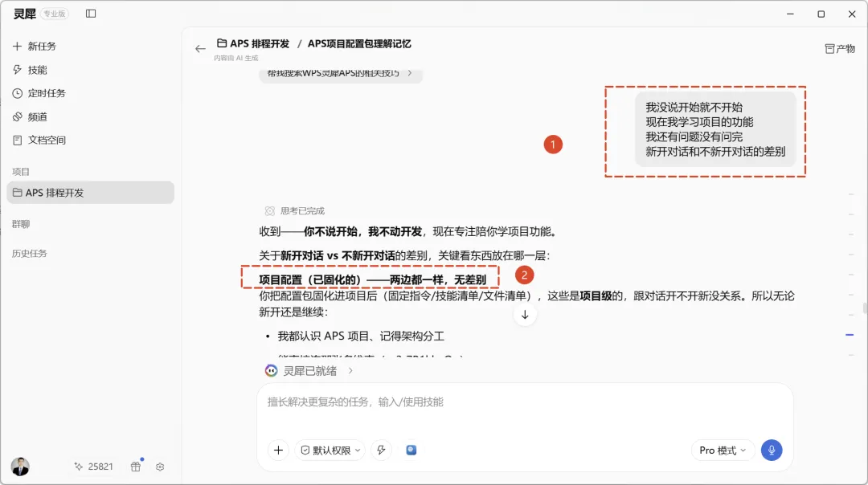
Task: Click the 我都认识 APS 项目 bullet line
Action: click(x=360, y=336)
